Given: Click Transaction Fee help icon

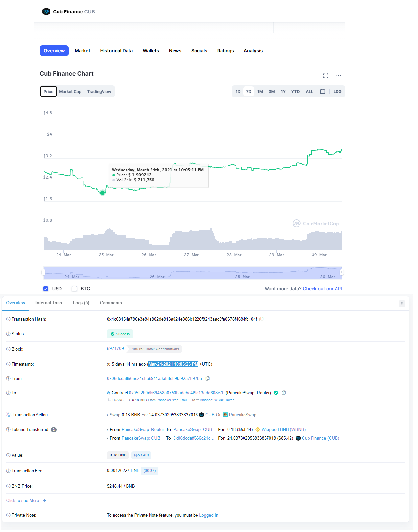Looking at the screenshot, I should 8,471.
